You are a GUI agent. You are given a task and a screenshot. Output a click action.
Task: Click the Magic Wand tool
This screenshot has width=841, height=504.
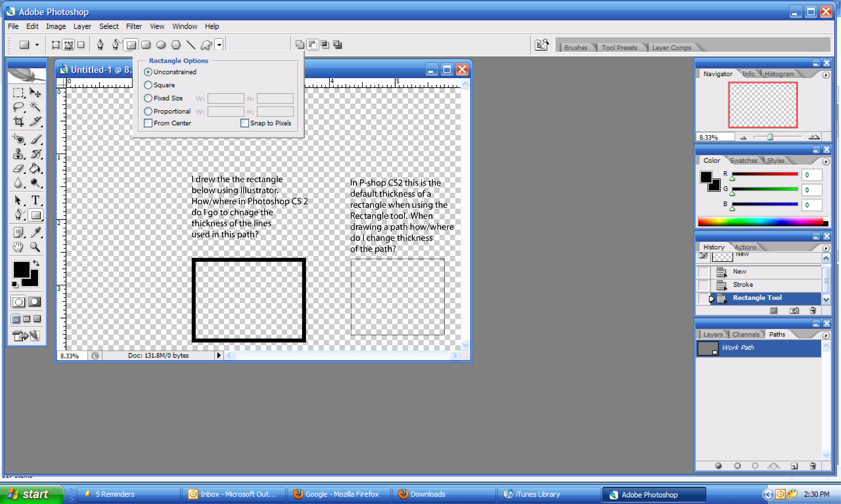tap(35, 107)
